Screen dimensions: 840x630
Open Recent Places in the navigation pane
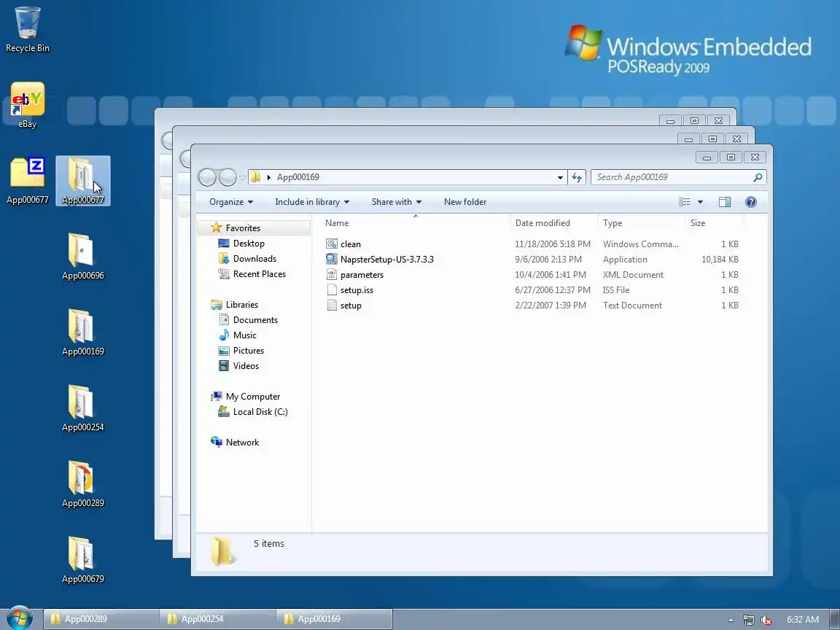point(260,273)
